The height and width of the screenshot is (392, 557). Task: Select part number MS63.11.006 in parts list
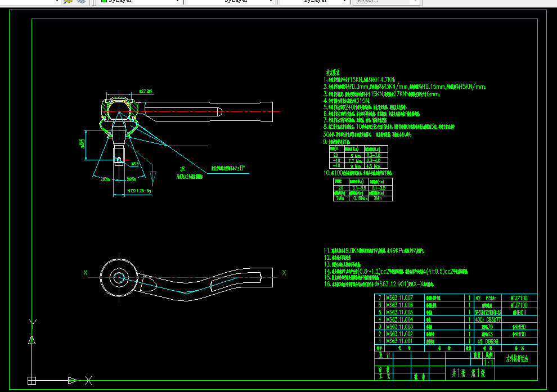[399, 305]
